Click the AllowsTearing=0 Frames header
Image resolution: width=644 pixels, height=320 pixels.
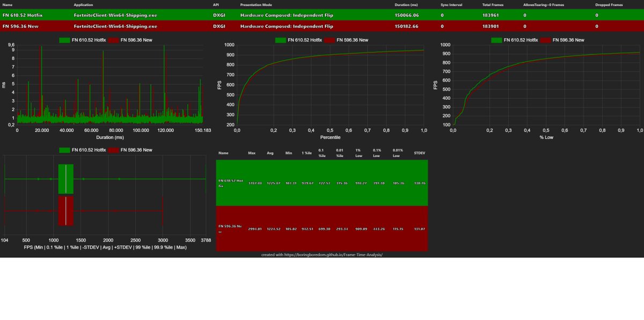pyautogui.click(x=544, y=4)
